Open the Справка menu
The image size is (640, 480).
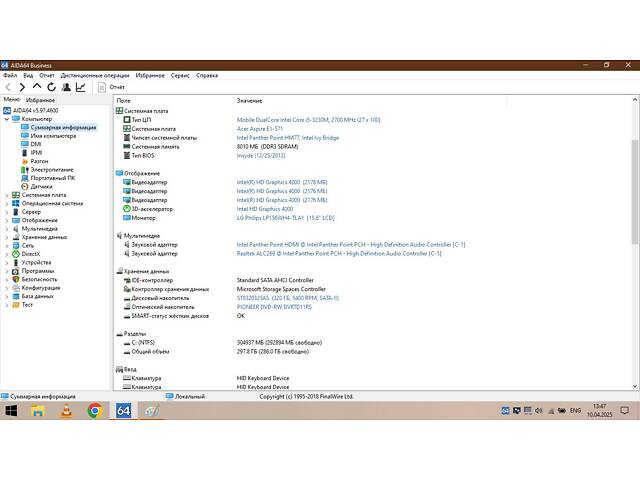[x=207, y=76]
